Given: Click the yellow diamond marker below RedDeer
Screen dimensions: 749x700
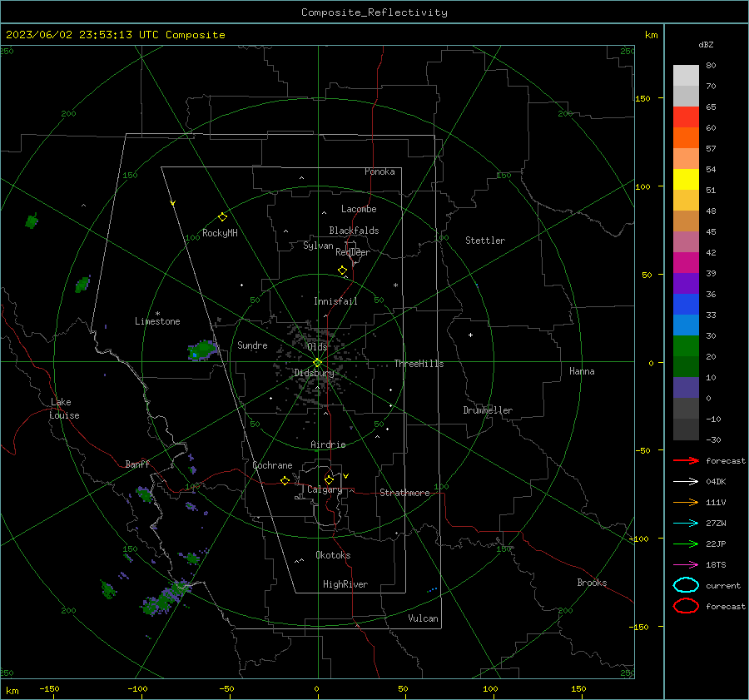Looking at the screenshot, I should pos(343,271).
